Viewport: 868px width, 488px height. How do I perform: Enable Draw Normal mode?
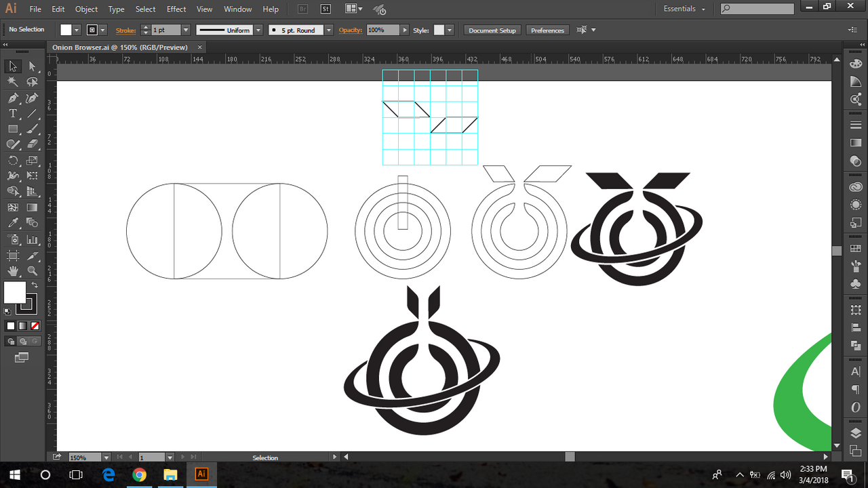pyautogui.click(x=12, y=342)
